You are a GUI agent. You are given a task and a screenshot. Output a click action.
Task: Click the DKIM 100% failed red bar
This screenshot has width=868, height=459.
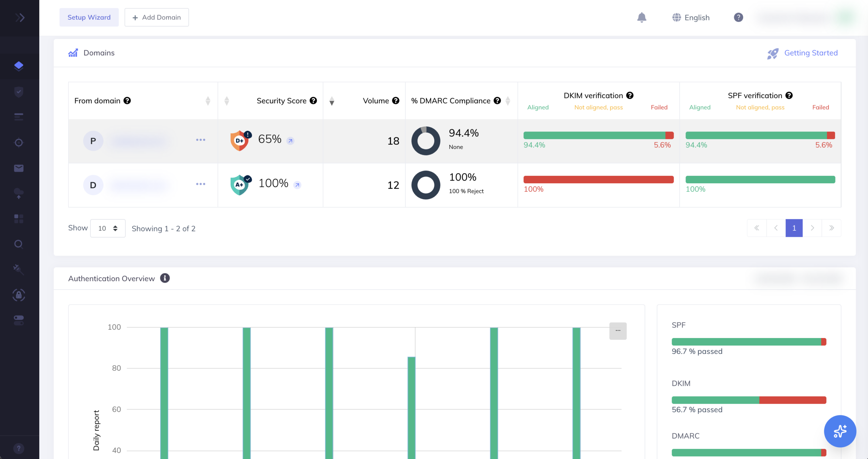coord(598,180)
